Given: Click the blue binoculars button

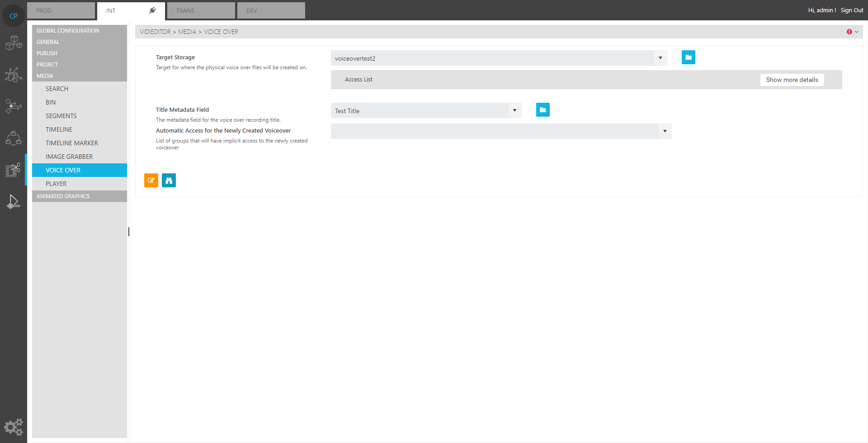Looking at the screenshot, I should click(x=169, y=181).
